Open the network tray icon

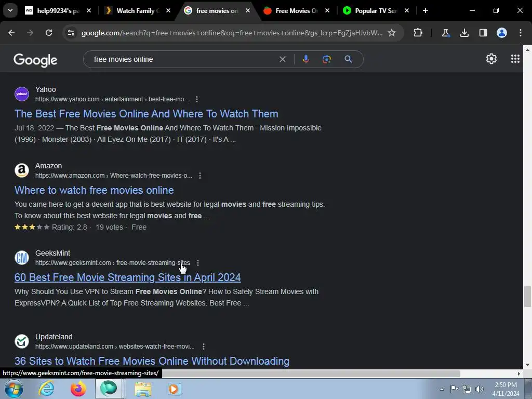coord(467,389)
